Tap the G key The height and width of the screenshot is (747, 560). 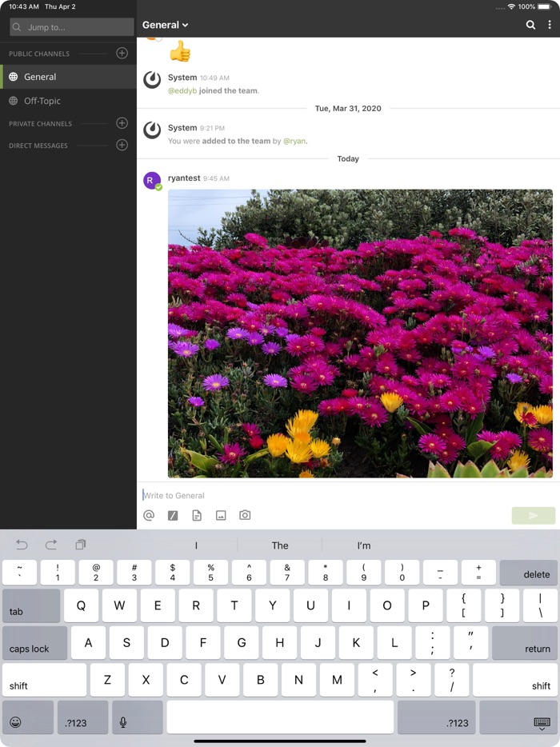(241, 643)
